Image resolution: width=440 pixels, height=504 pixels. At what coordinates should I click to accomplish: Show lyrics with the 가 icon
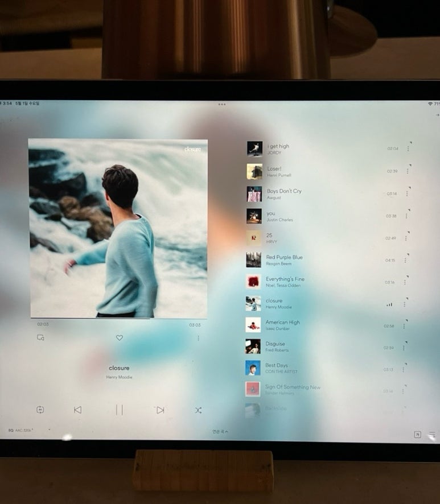coord(417,435)
